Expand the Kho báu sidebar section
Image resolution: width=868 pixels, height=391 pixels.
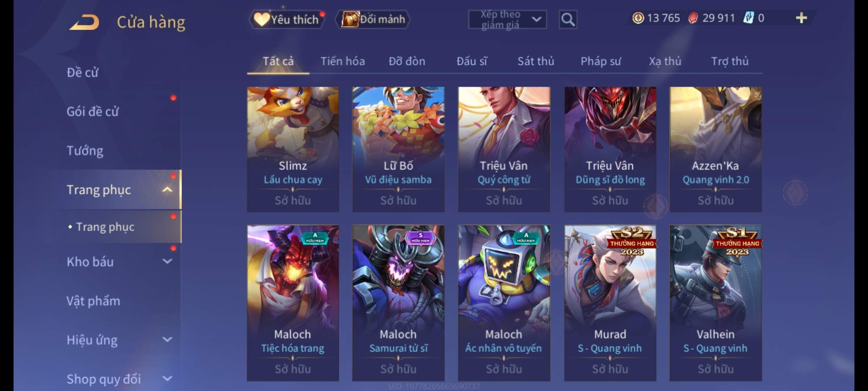pyautogui.click(x=167, y=261)
